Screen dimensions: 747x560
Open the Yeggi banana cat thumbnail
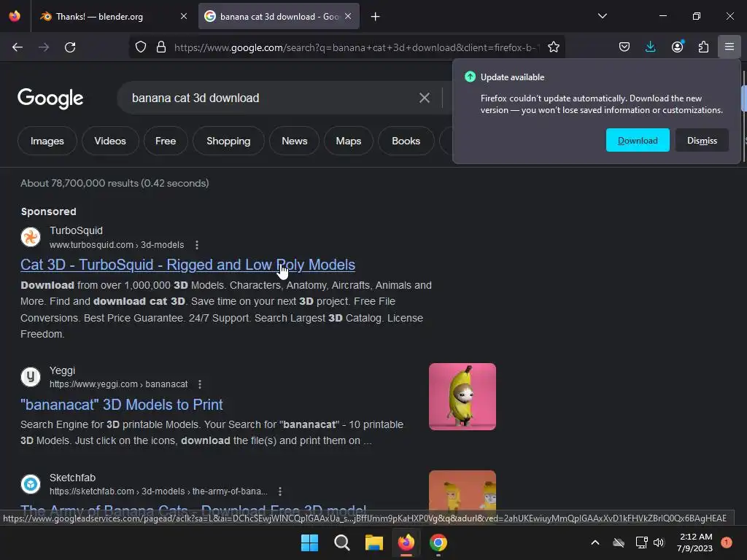pos(462,397)
